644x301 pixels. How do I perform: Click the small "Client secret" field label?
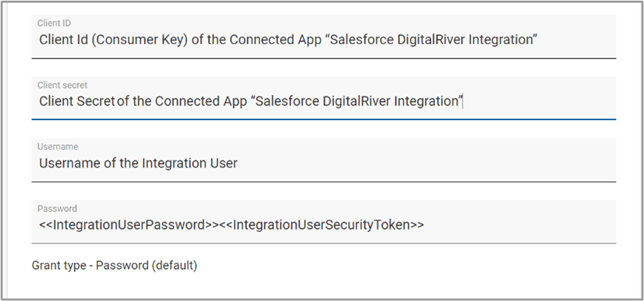pyautogui.click(x=62, y=85)
